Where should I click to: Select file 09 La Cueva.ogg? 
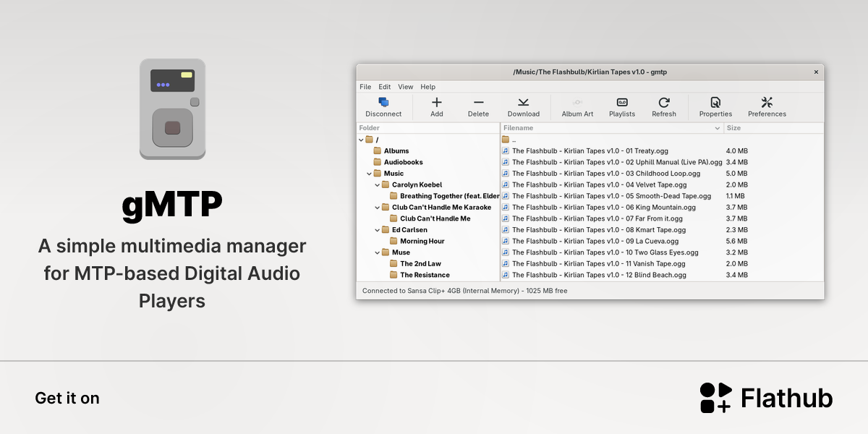[595, 241]
